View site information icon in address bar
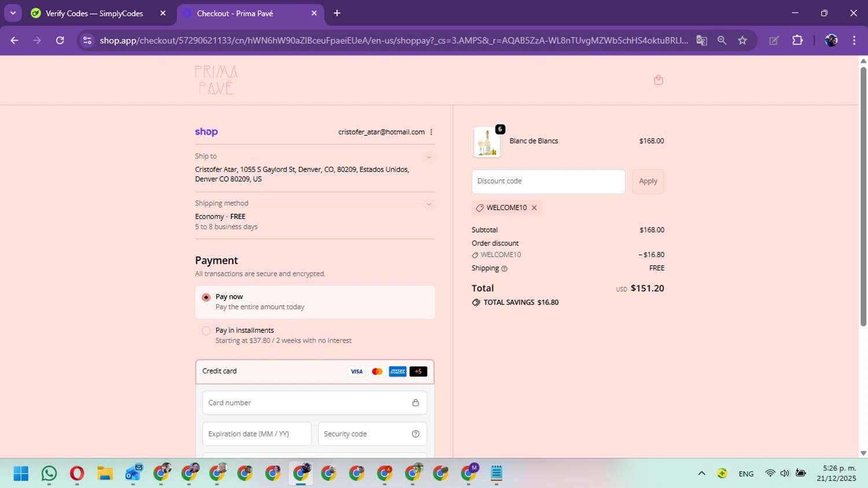 [87, 41]
